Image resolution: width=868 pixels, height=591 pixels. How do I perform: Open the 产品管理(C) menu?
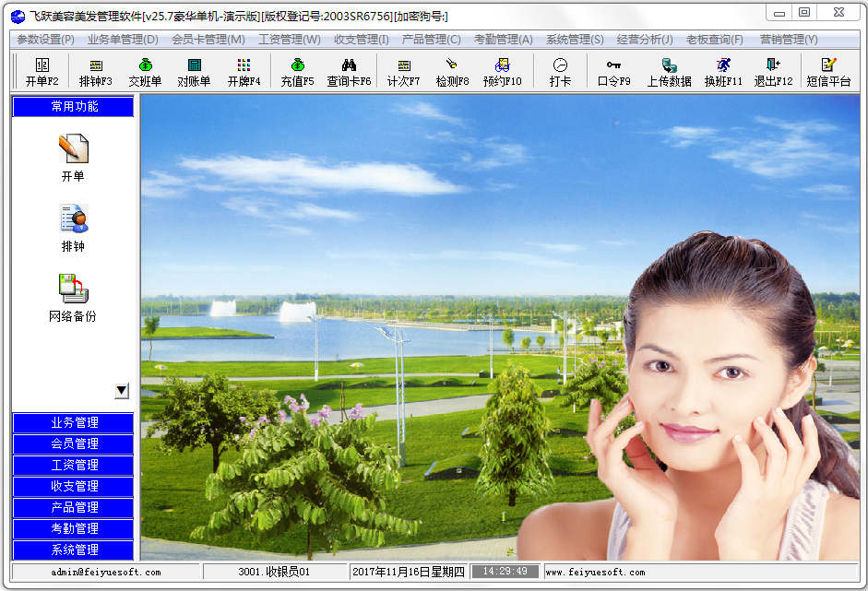[x=431, y=40]
